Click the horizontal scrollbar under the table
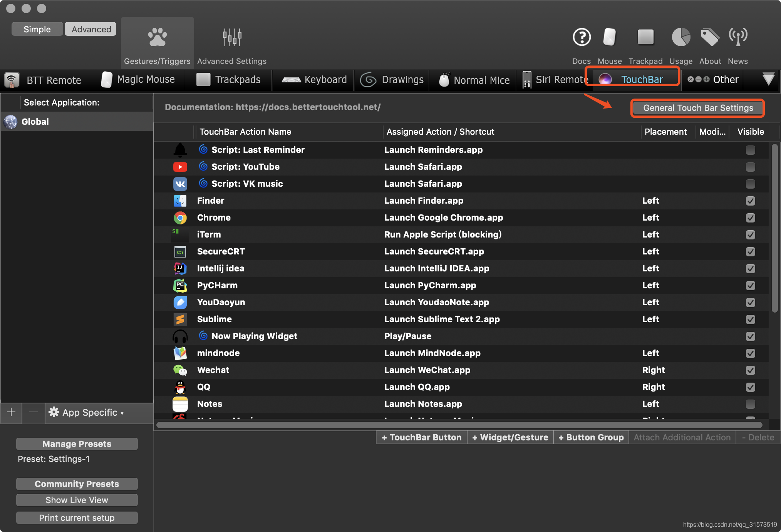 (459, 425)
